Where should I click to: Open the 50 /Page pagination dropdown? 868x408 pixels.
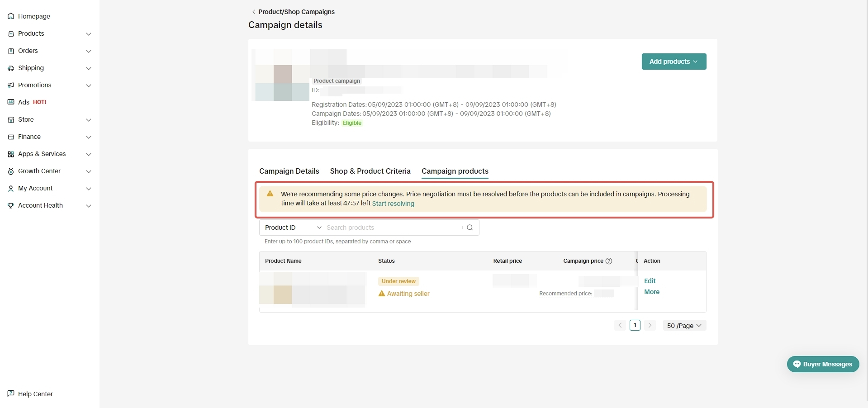[x=684, y=326]
